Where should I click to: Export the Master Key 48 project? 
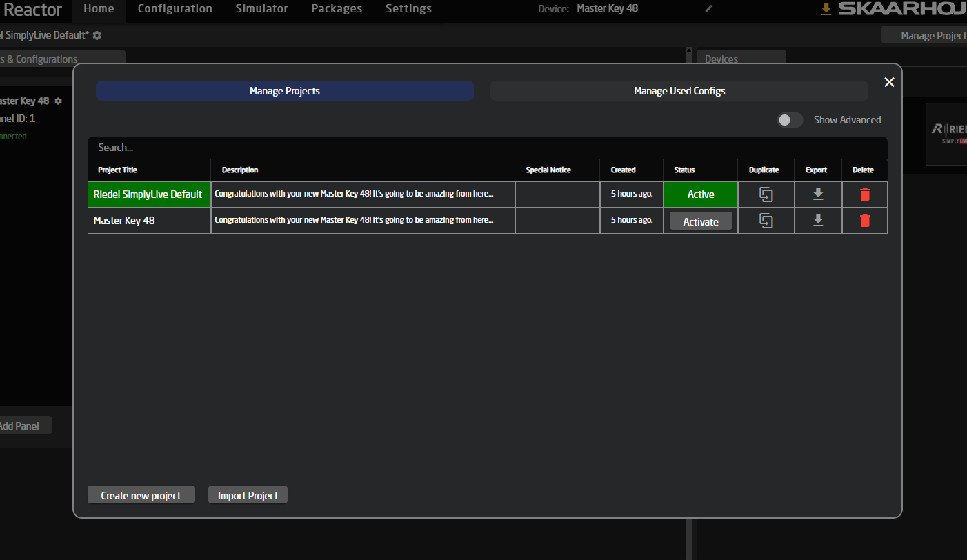(818, 221)
